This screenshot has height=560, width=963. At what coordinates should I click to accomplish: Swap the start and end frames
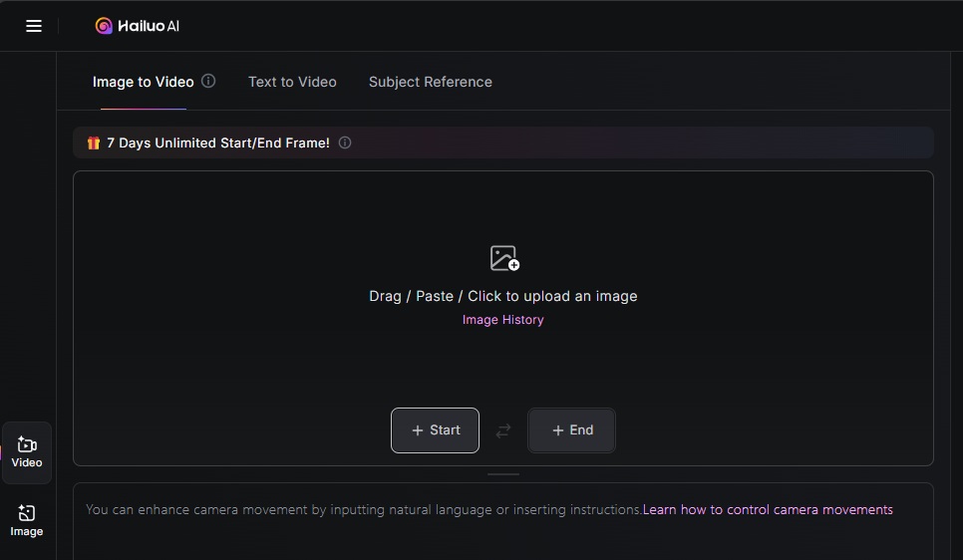[x=503, y=430]
